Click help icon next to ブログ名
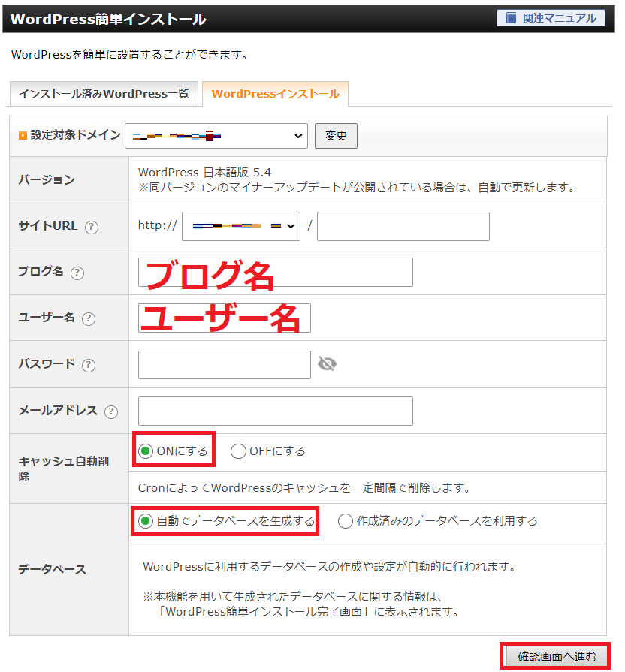The width and height of the screenshot is (625, 672). (x=77, y=273)
